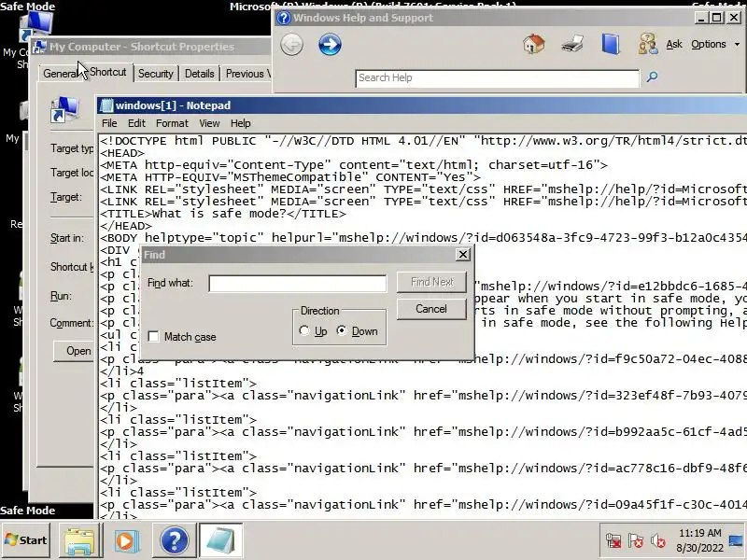Click the My Computer shortcut icon in Properties
The image size is (747, 560).
[x=64, y=109]
